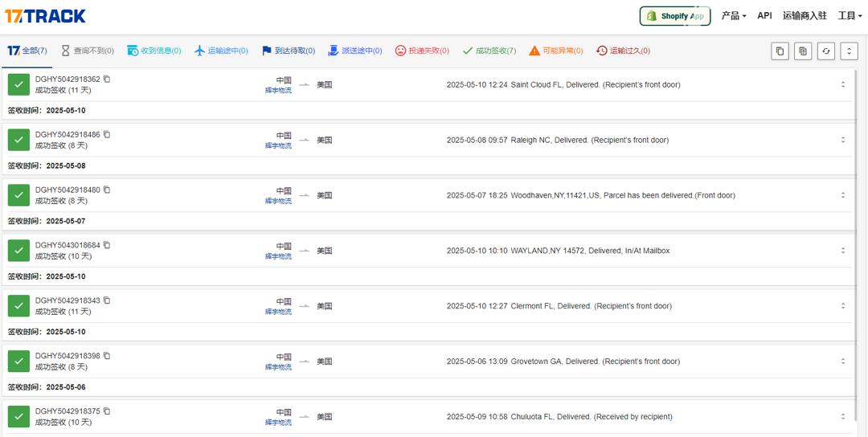Select the 运输过久(0) tab
The image size is (868, 437).
[624, 51]
